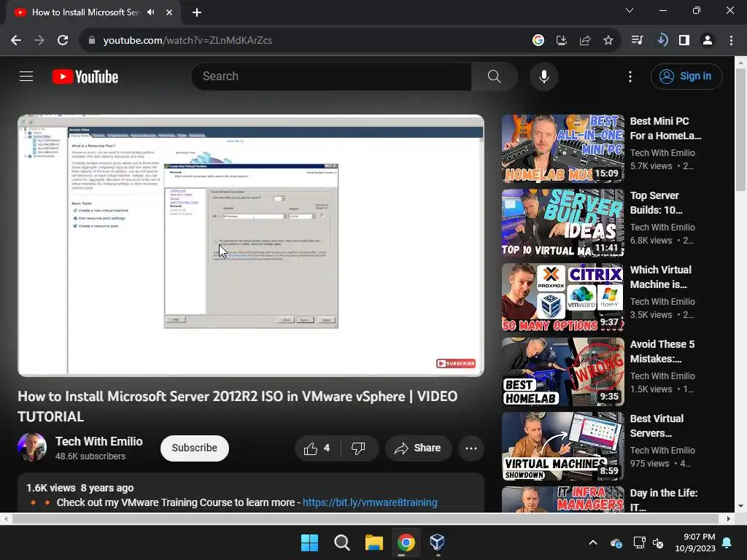
Task: Open taskbar Search
Action: (x=341, y=542)
